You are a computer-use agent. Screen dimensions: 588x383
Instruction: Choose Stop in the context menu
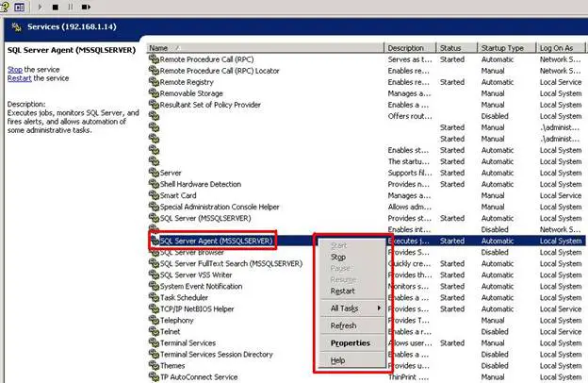click(x=338, y=257)
